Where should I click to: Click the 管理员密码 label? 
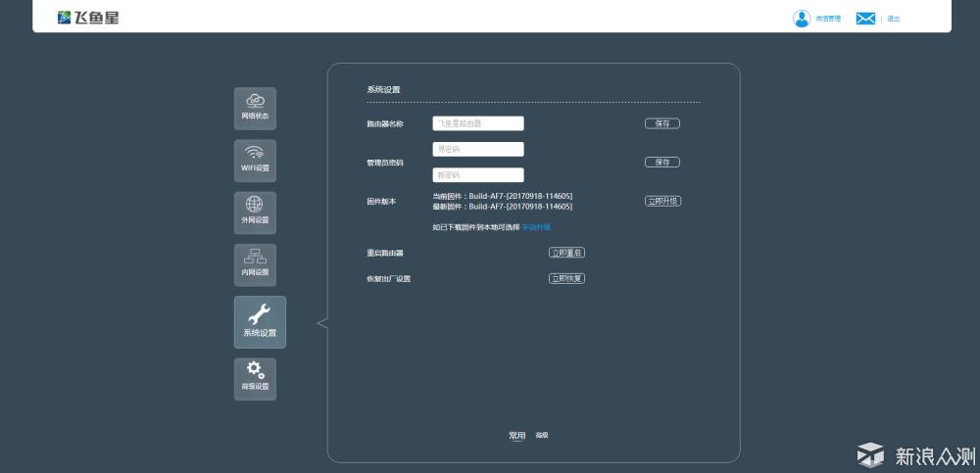[385, 163]
